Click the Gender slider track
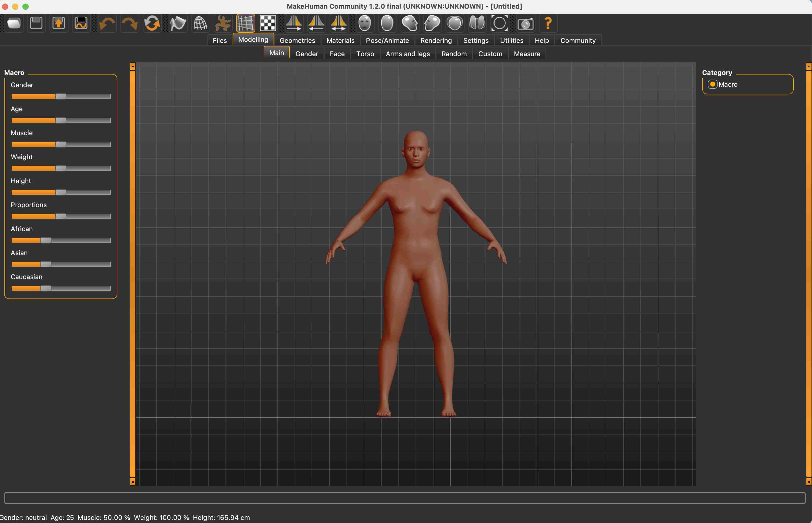This screenshot has height=523, width=812. (61, 96)
